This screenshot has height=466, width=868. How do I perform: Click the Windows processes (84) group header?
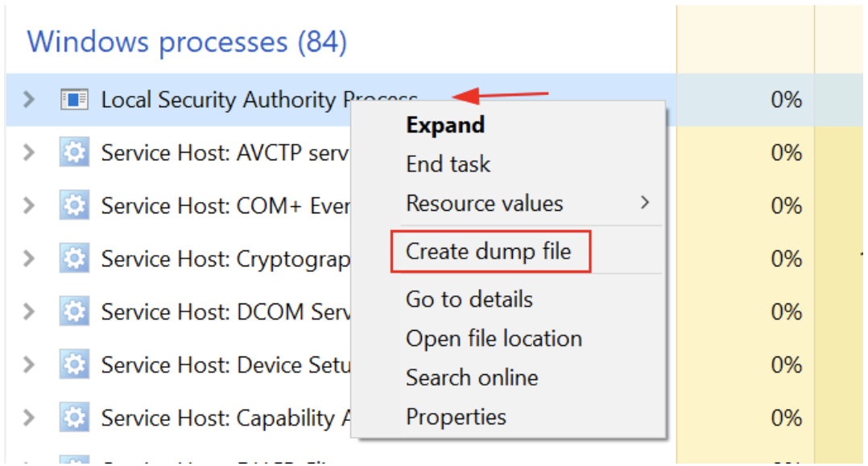(x=187, y=41)
